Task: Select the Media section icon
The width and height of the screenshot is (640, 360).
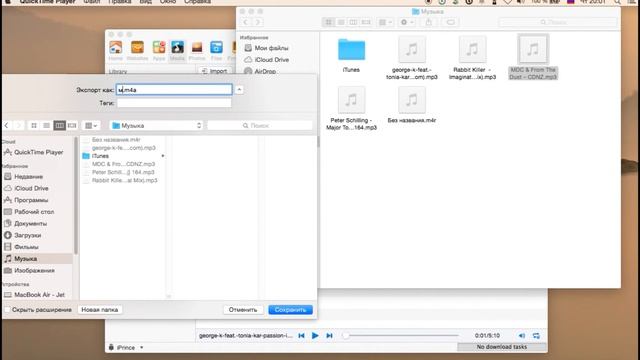Action: coord(177,51)
